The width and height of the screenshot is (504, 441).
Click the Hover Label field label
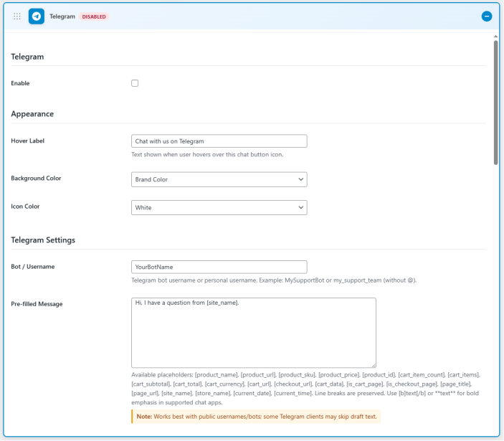pyautogui.click(x=28, y=141)
